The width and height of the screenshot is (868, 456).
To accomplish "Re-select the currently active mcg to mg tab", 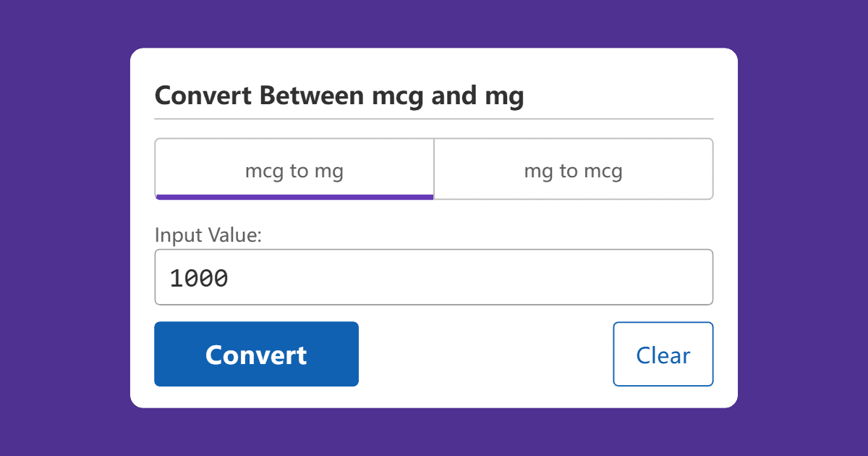I will 294,169.
